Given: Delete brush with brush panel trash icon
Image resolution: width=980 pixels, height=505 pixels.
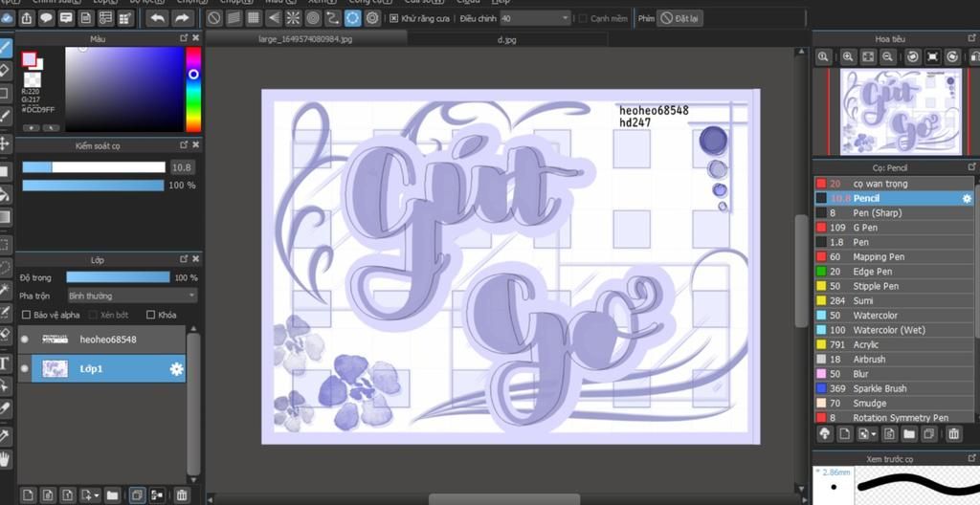Looking at the screenshot, I should 953,433.
